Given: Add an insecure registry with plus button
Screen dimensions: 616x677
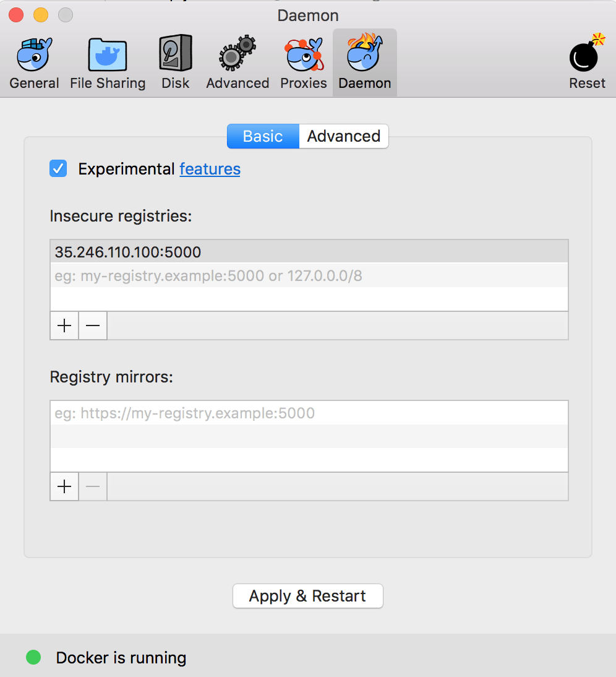Looking at the screenshot, I should (64, 326).
